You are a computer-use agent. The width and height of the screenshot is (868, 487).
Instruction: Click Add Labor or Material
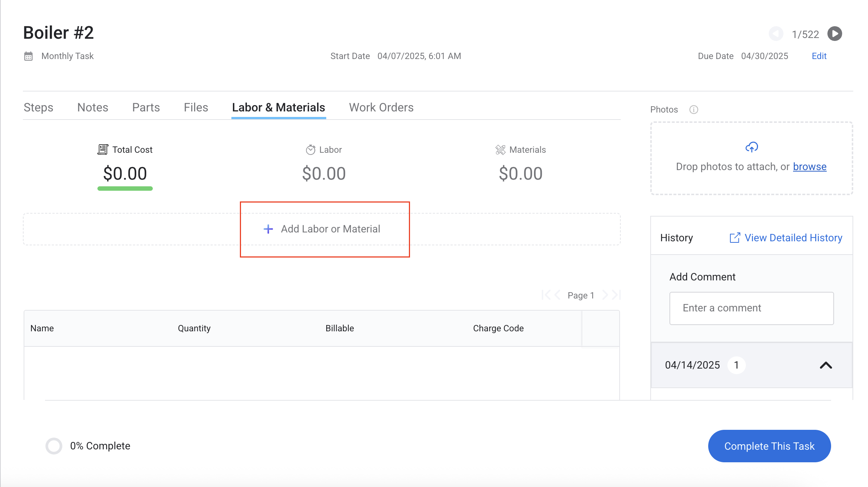(x=322, y=229)
